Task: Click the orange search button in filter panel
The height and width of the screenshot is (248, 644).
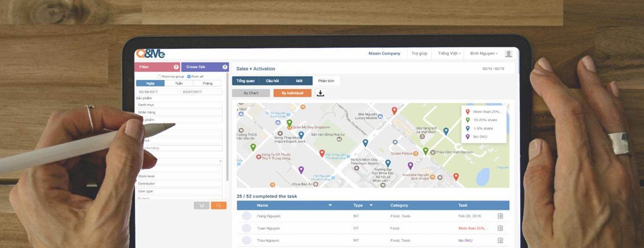Action: pyautogui.click(x=218, y=205)
